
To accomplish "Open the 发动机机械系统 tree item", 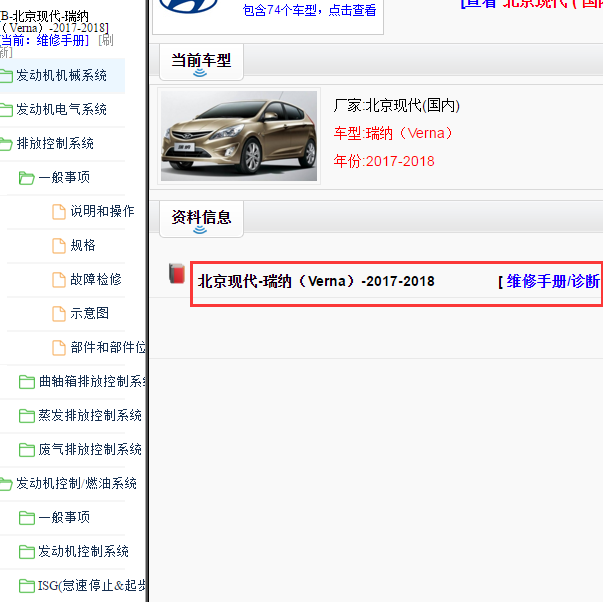I will [62, 75].
